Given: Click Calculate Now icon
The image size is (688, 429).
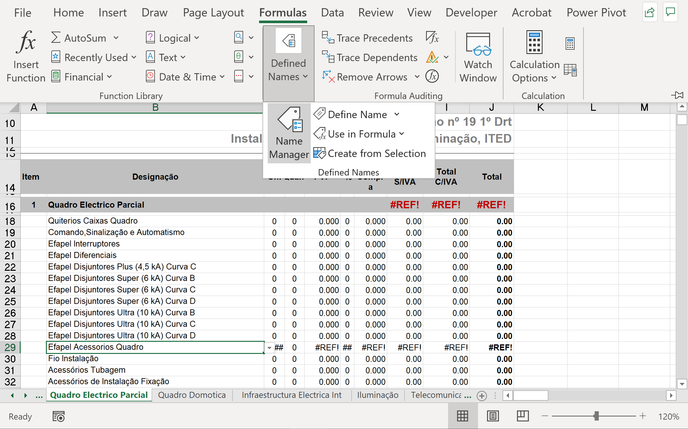Looking at the screenshot, I should 570,43.
